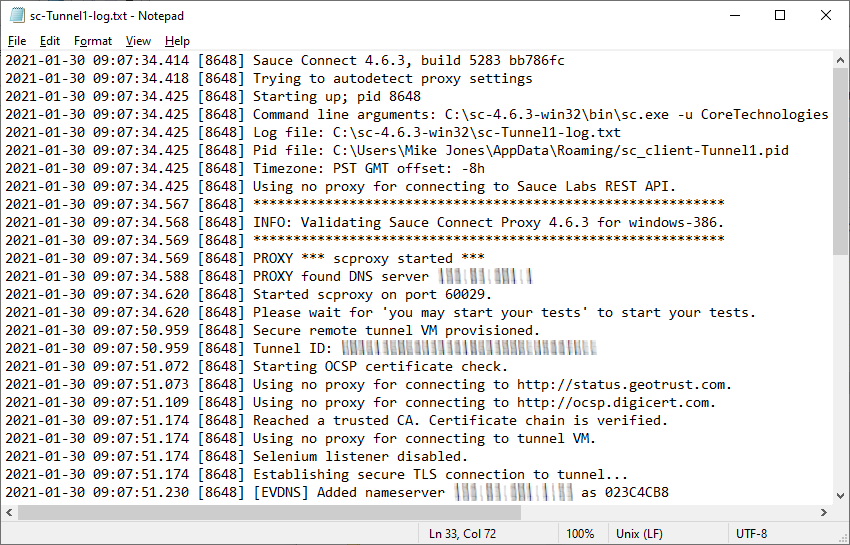Click the 'Command line arguments' line
This screenshot has width=850, height=545.
coord(417,114)
